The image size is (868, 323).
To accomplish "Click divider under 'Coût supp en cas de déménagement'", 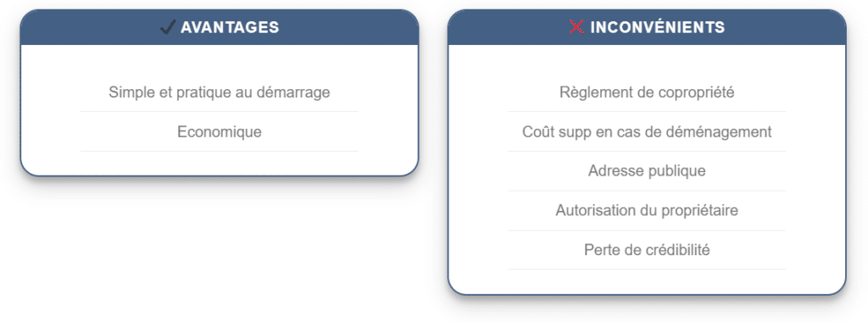I will (647, 151).
